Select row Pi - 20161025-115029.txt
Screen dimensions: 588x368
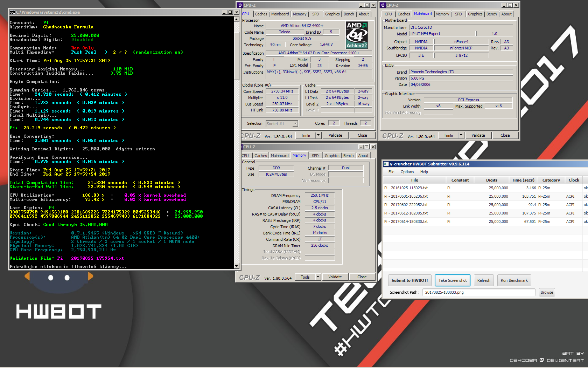(485, 188)
